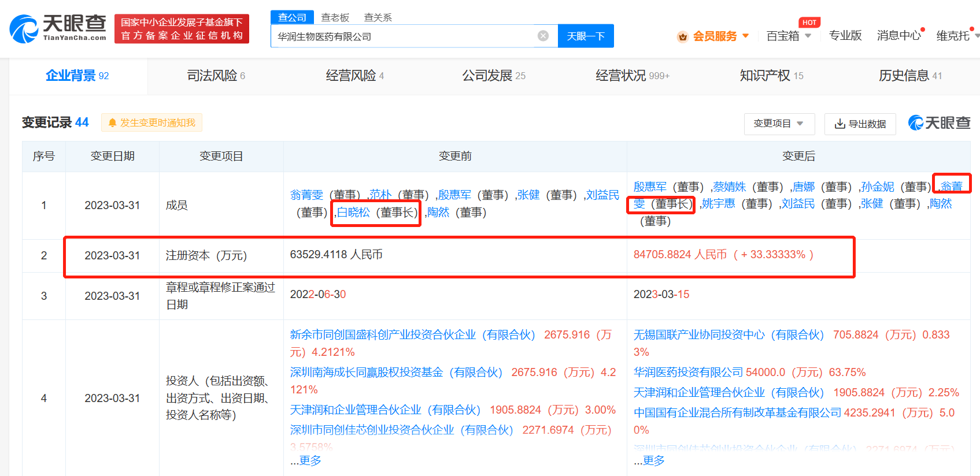Viewport: 980px width, 476px height.
Task: Switch to the 知识产权 tab
Action: (x=771, y=76)
